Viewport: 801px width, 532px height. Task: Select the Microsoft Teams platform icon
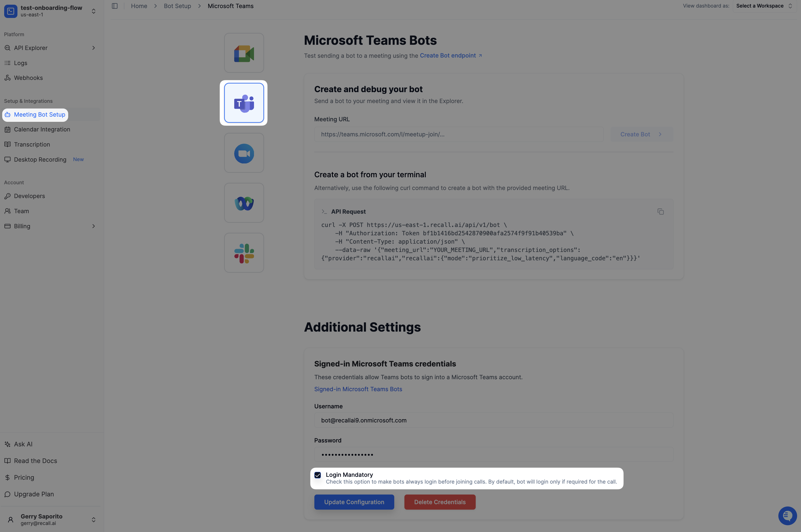[x=244, y=103]
